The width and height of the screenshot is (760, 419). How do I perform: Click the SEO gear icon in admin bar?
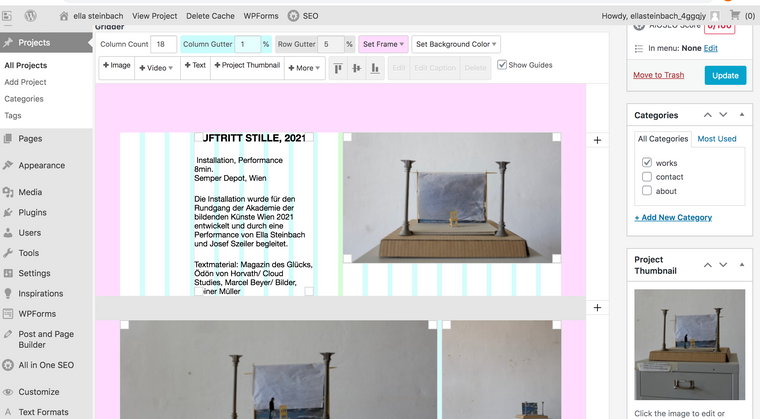tap(294, 16)
